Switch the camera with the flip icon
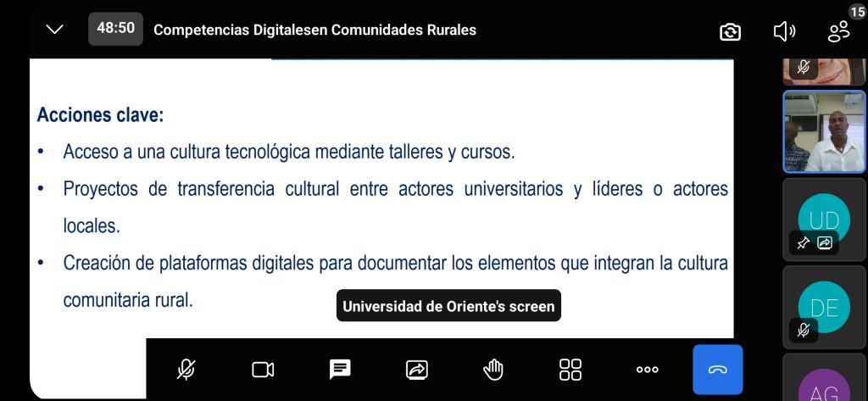 (x=730, y=31)
